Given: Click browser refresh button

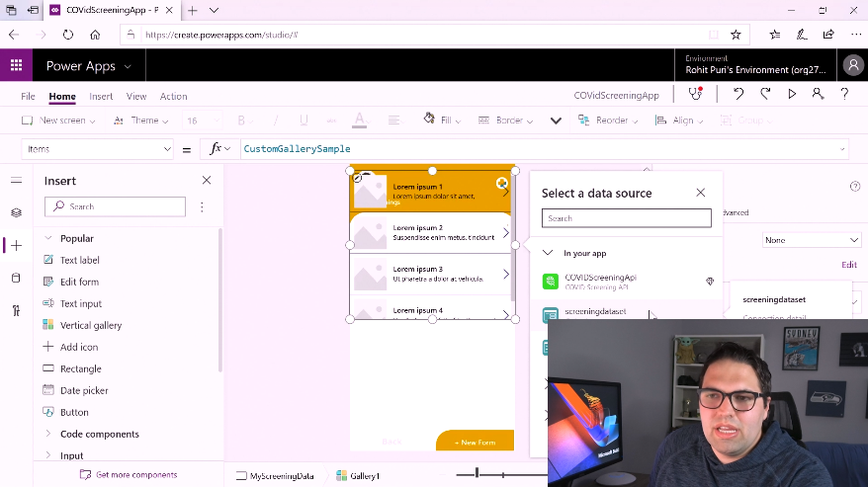Looking at the screenshot, I should pyautogui.click(x=67, y=35).
